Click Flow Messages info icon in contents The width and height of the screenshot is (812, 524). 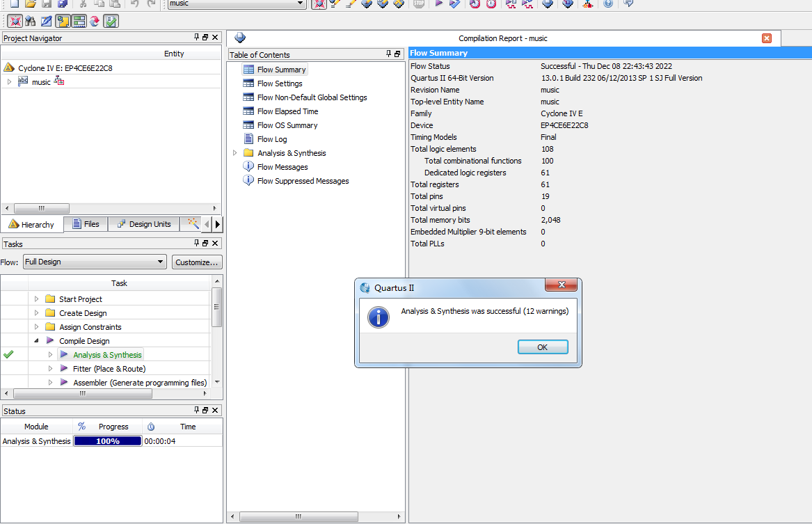(x=248, y=167)
